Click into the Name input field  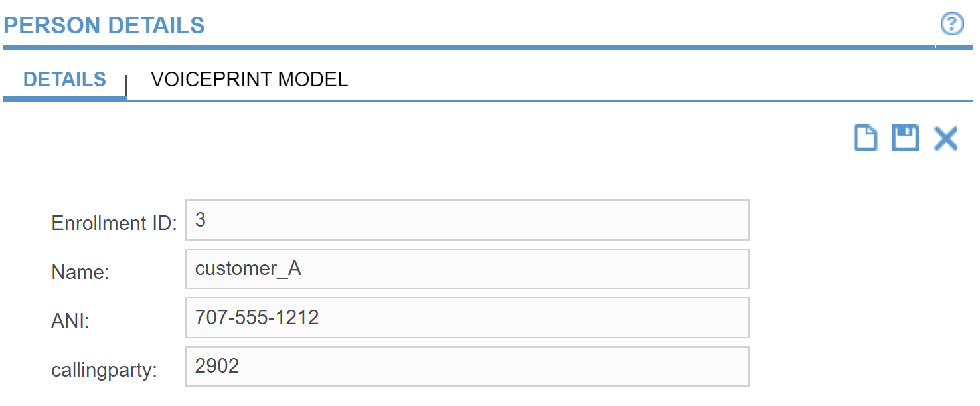(x=467, y=268)
